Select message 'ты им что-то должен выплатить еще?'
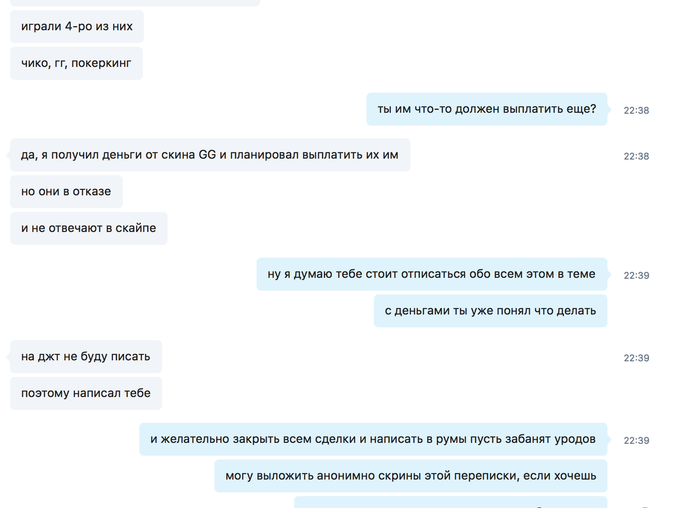700x508 pixels. 487,109
